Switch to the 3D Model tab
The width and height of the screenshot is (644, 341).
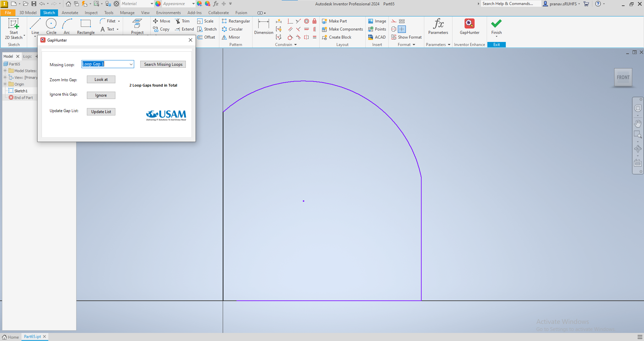pyautogui.click(x=28, y=13)
